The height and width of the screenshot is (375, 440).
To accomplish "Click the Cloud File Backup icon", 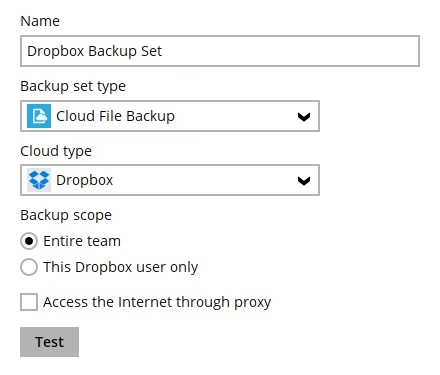I will pos(39,116).
